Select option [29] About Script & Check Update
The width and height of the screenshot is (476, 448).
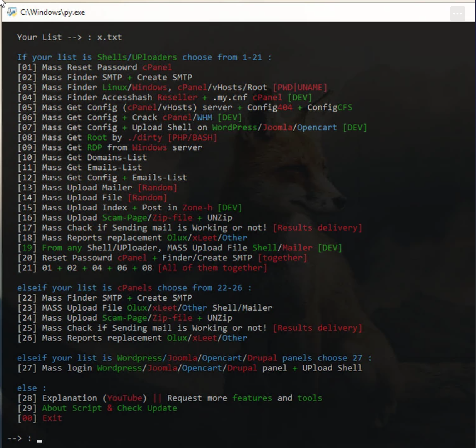pyautogui.click(x=97, y=408)
